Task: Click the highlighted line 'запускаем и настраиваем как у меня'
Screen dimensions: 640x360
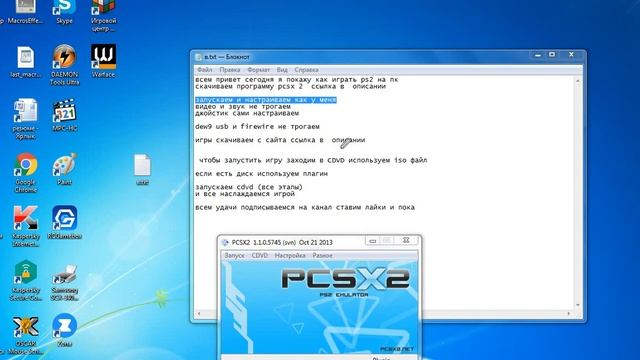Action: point(266,100)
